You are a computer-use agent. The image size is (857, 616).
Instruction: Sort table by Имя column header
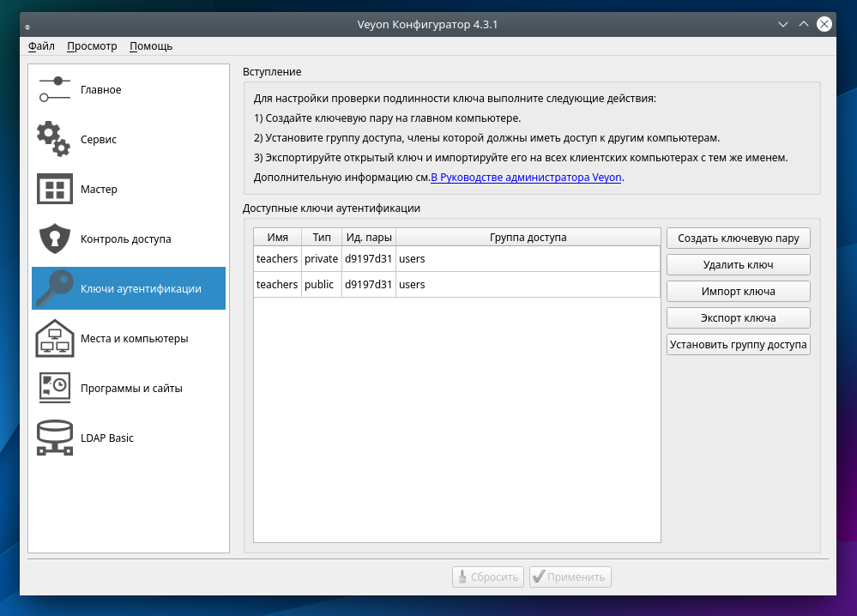278,237
